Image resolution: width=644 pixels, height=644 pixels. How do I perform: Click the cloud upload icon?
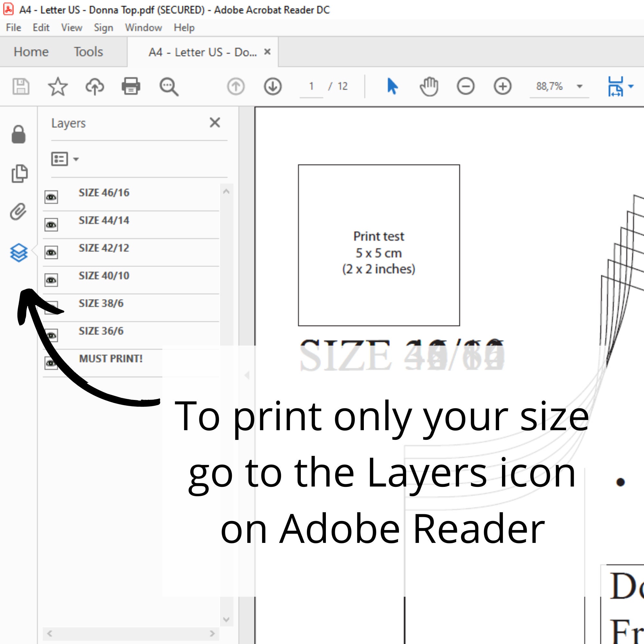coord(95,86)
